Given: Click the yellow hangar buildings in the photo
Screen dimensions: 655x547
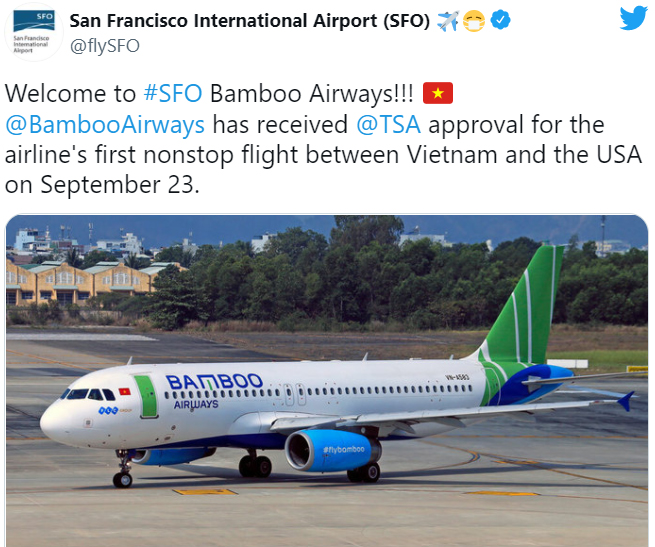Looking at the screenshot, I should coord(88,283).
